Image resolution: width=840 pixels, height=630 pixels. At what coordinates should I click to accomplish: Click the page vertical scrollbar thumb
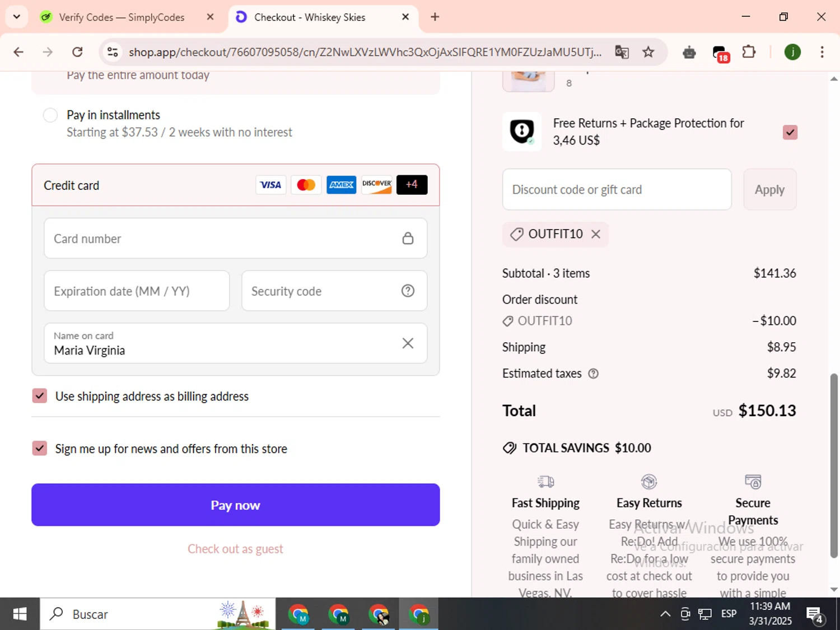tap(834, 466)
